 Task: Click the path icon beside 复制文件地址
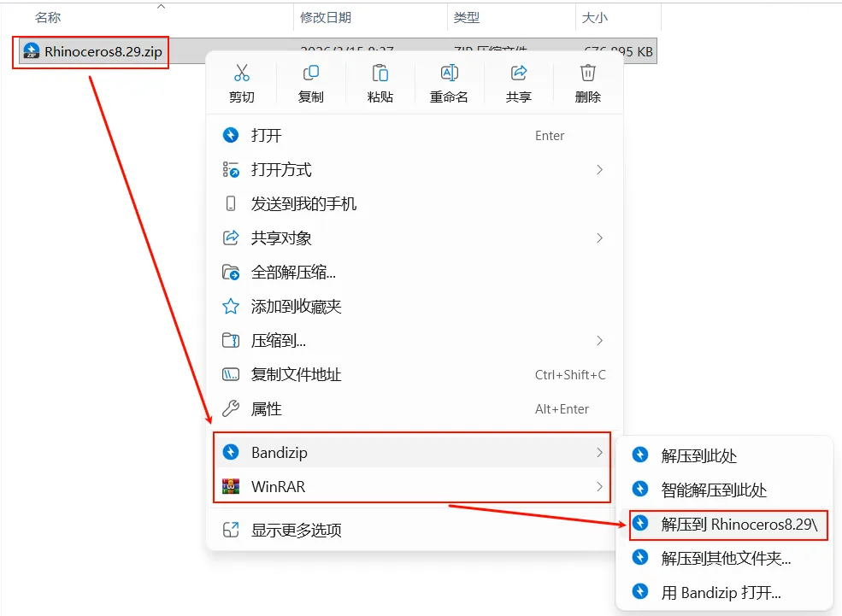click(231, 374)
